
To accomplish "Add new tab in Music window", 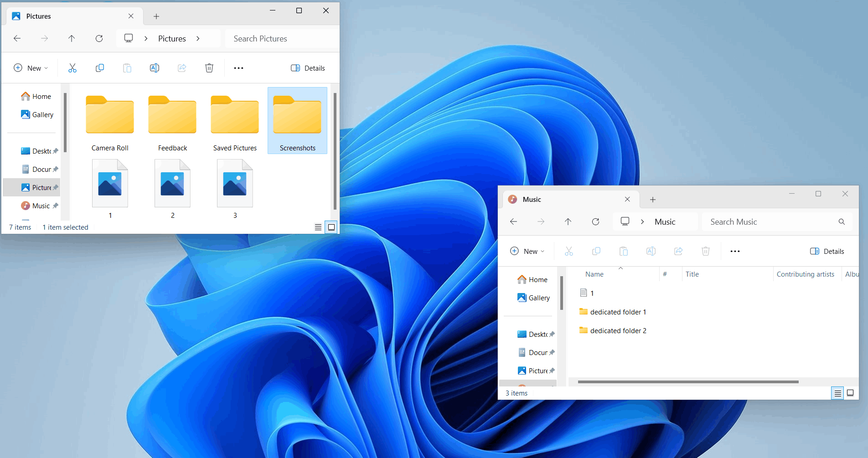I will (653, 200).
